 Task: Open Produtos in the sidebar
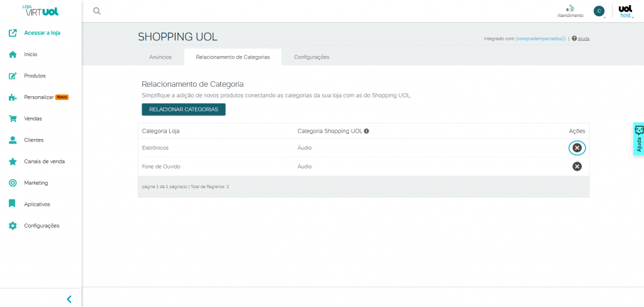click(x=35, y=75)
